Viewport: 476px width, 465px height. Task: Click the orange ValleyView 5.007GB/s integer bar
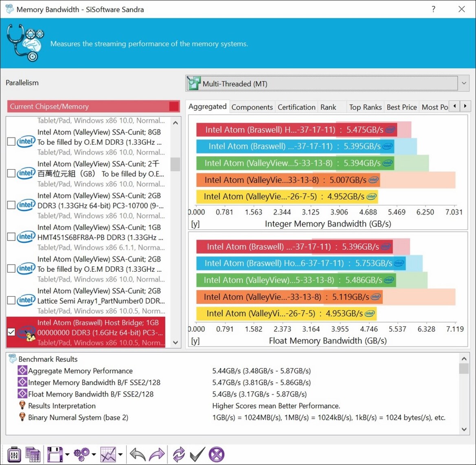coord(288,180)
